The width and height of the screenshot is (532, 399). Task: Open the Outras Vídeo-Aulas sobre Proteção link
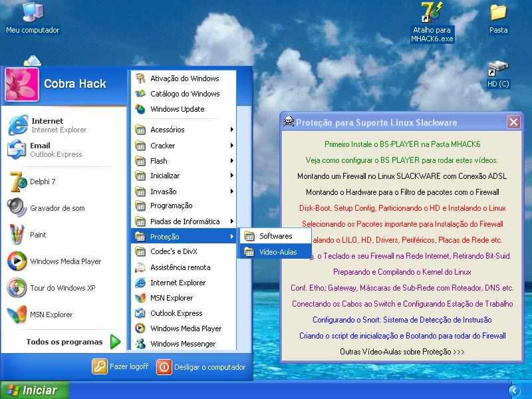[x=402, y=352]
